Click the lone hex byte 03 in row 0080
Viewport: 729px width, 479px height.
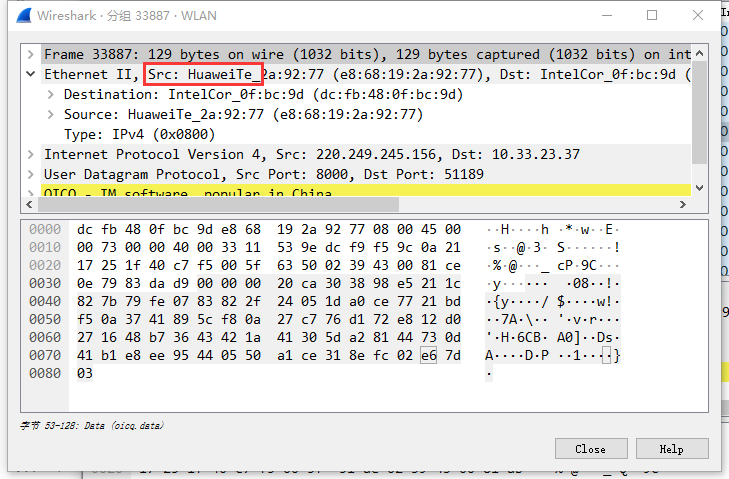click(x=85, y=373)
